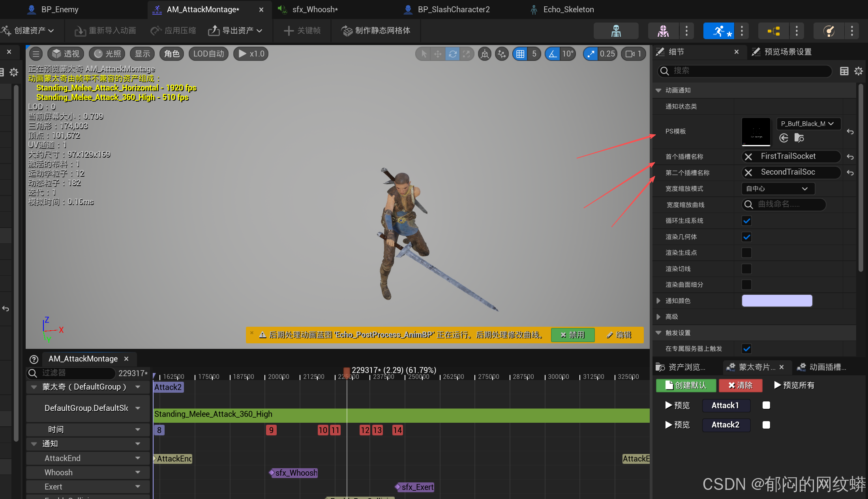Viewport: 868px width, 499px height.
Task: Click the 禁用 button in warning banner
Action: pyautogui.click(x=573, y=335)
